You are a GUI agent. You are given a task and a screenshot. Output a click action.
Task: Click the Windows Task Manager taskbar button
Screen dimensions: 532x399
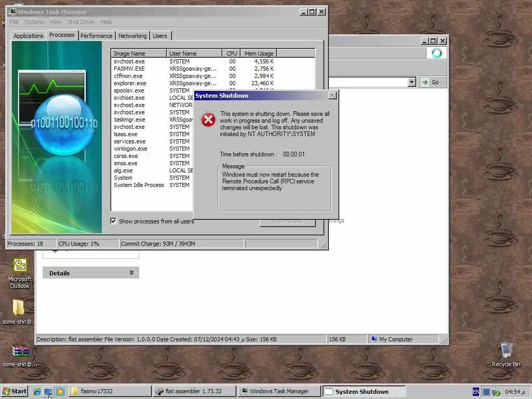tap(279, 392)
